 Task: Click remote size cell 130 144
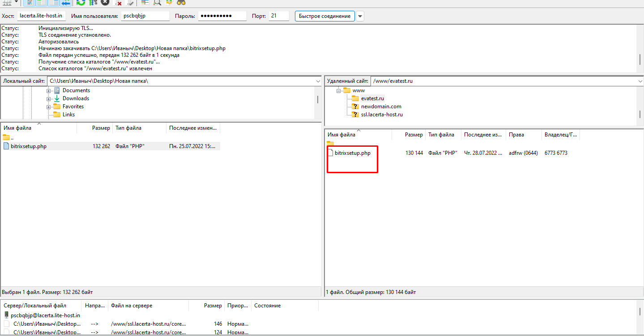pyautogui.click(x=414, y=153)
